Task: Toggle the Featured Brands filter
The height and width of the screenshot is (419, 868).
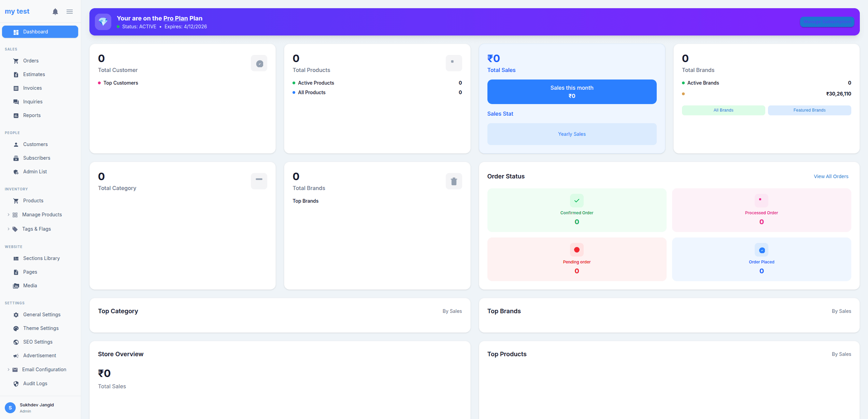Action: pos(809,110)
